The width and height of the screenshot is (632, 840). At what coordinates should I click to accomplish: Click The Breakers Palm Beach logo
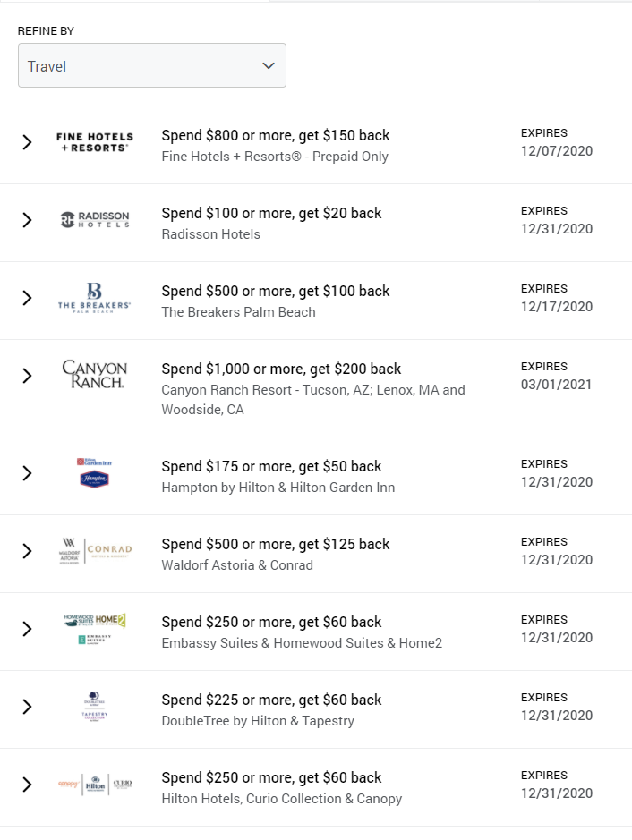94,297
